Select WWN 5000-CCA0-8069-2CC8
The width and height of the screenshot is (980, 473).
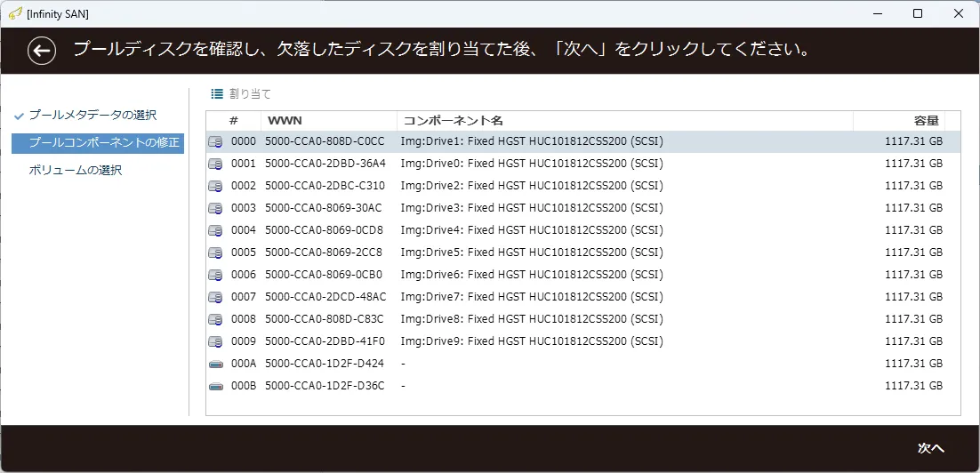[x=325, y=253]
